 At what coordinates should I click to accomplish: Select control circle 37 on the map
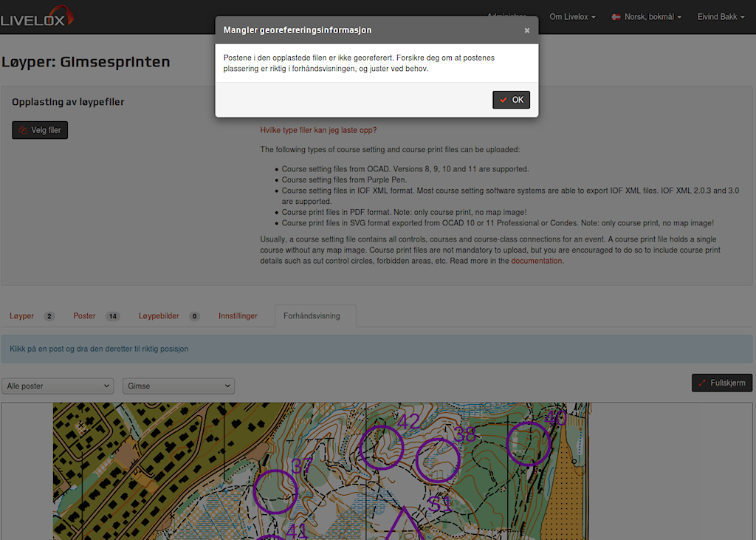276,492
